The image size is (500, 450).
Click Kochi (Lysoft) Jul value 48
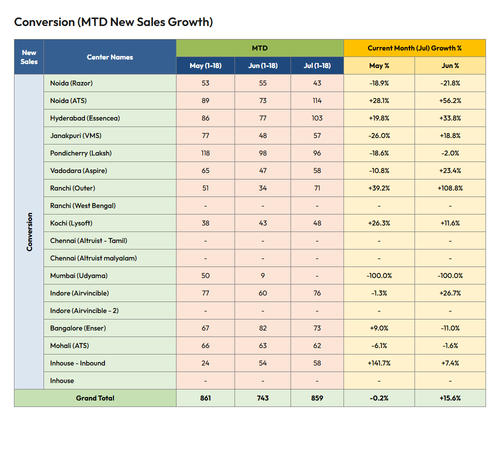coord(317,223)
